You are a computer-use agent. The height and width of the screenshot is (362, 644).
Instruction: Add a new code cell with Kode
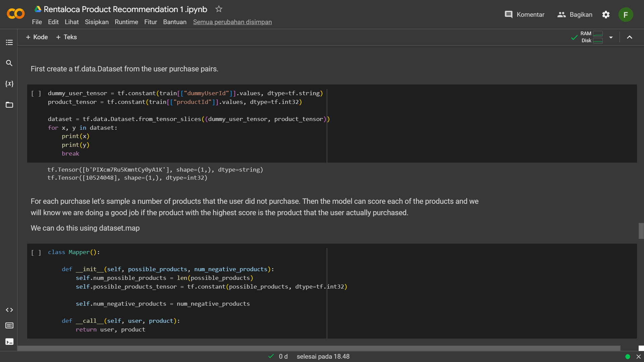pos(37,37)
